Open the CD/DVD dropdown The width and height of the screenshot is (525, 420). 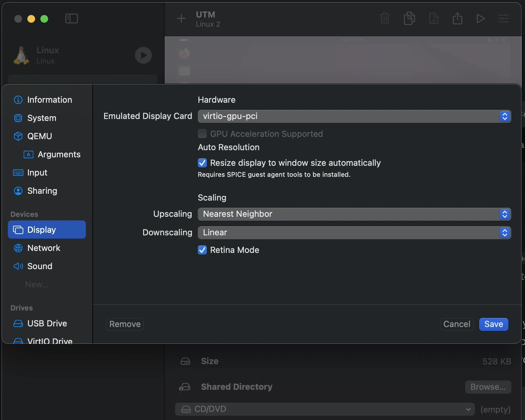(325, 409)
